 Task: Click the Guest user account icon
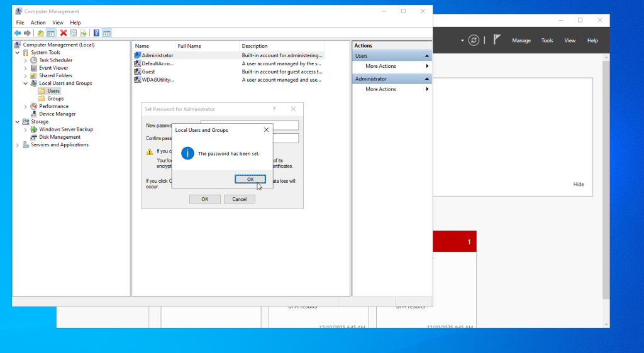pos(138,72)
